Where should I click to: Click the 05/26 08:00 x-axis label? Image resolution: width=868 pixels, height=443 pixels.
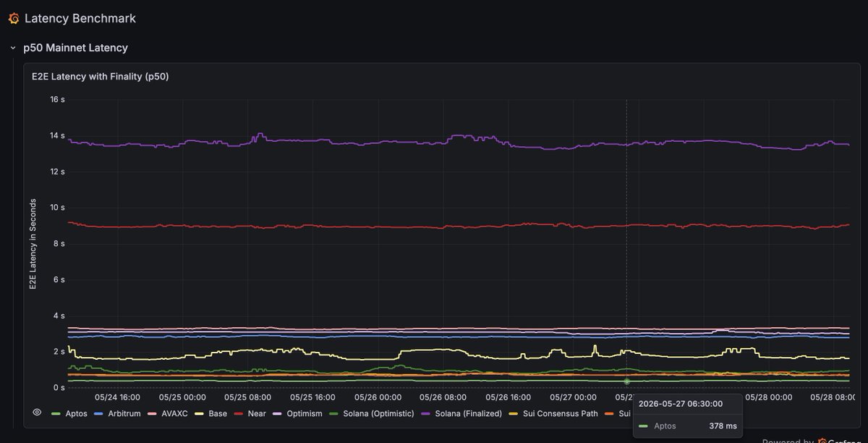click(443, 397)
